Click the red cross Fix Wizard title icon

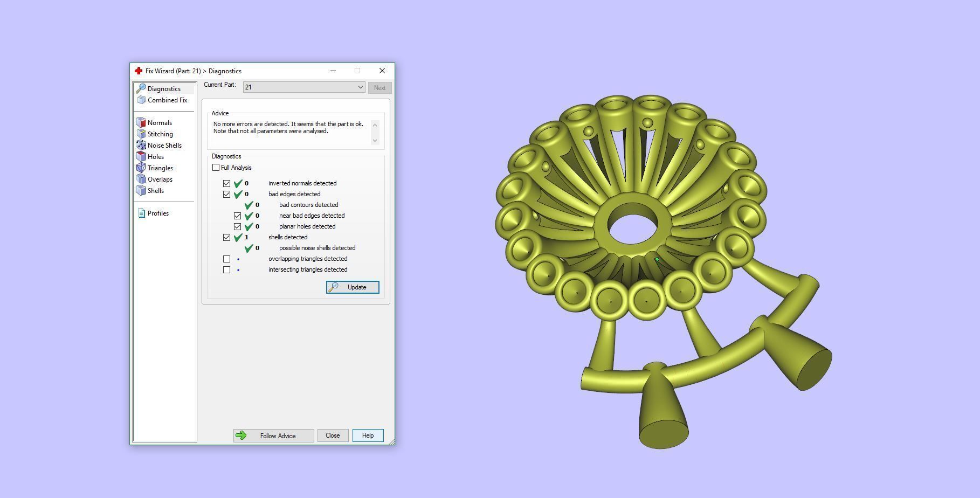click(139, 71)
